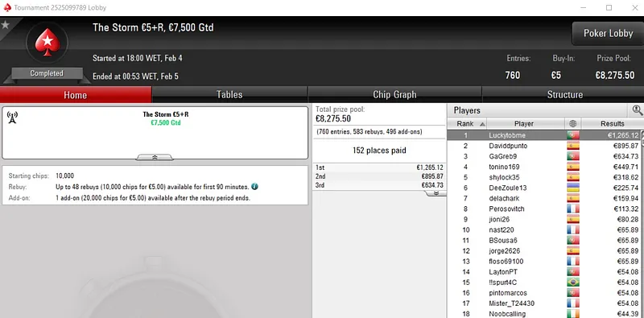
Task: Open the Structure tab
Action: tap(565, 94)
